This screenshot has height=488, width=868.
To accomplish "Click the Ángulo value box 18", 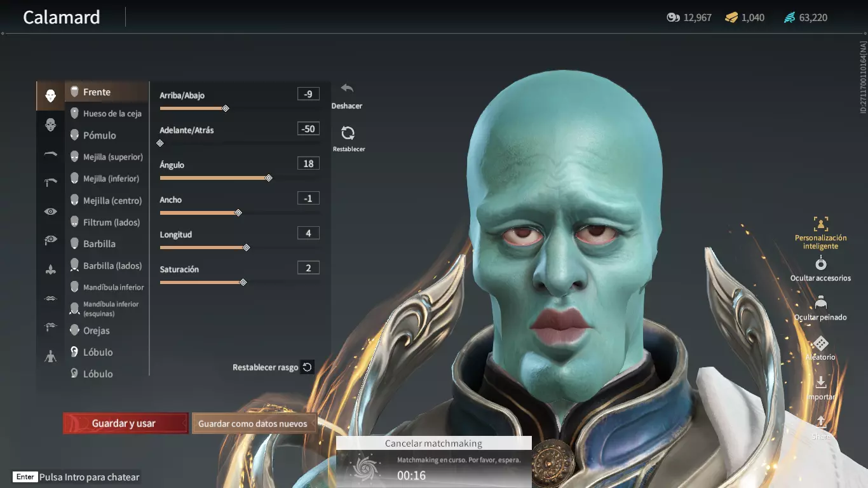I will 308,164.
